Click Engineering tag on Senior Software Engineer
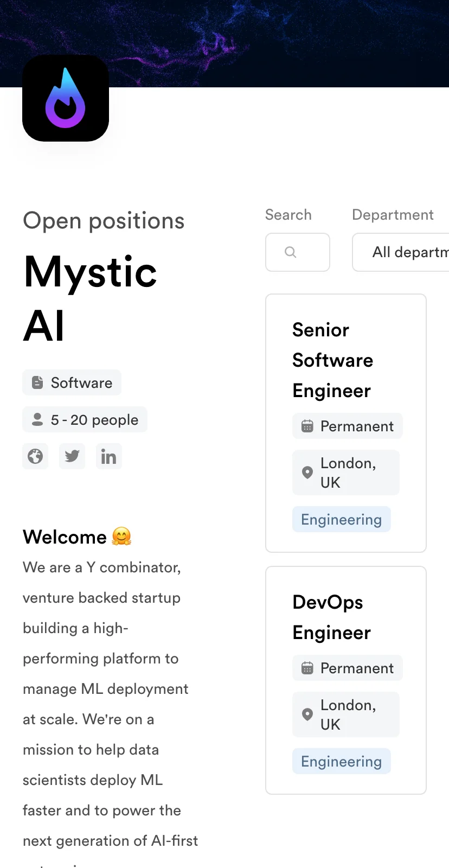The width and height of the screenshot is (449, 868). point(342,519)
